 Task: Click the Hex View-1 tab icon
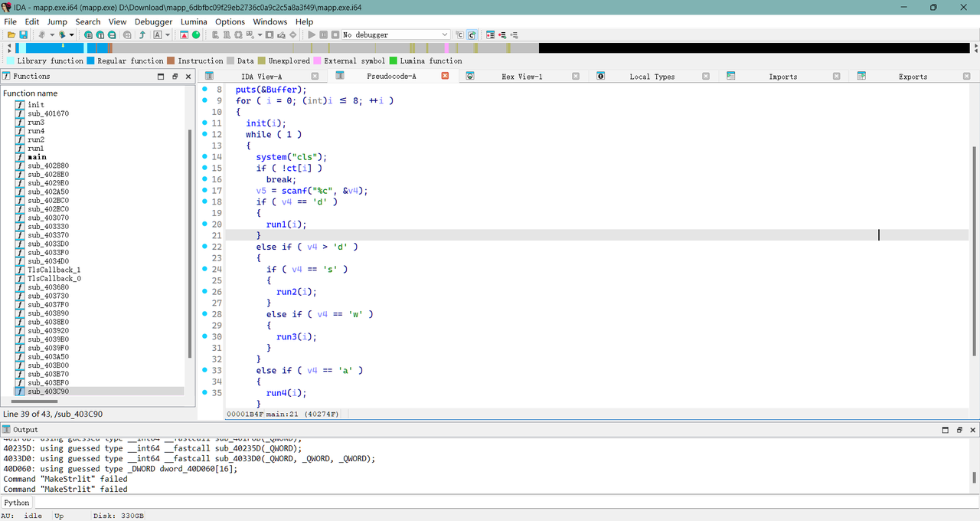470,77
